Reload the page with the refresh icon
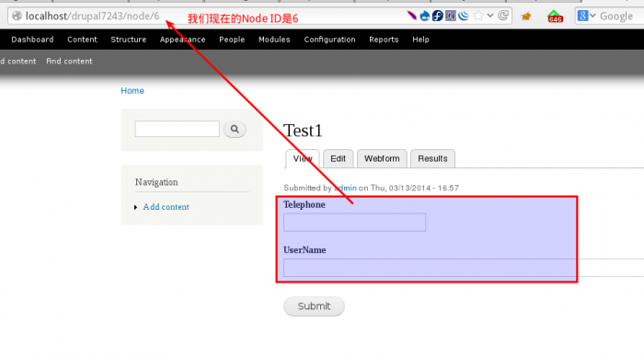644x357 pixels. [503, 16]
